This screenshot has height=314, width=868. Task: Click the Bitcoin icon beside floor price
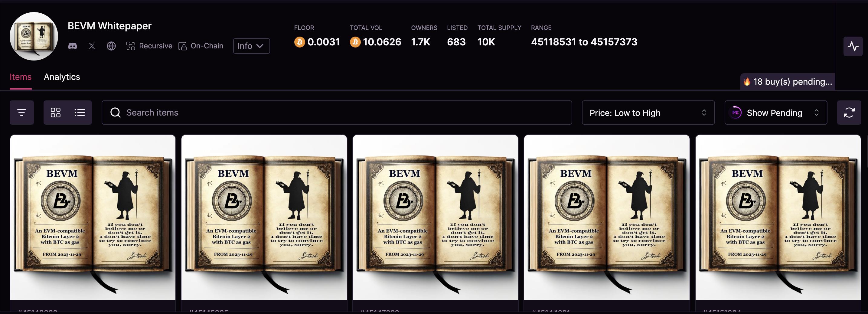point(299,42)
